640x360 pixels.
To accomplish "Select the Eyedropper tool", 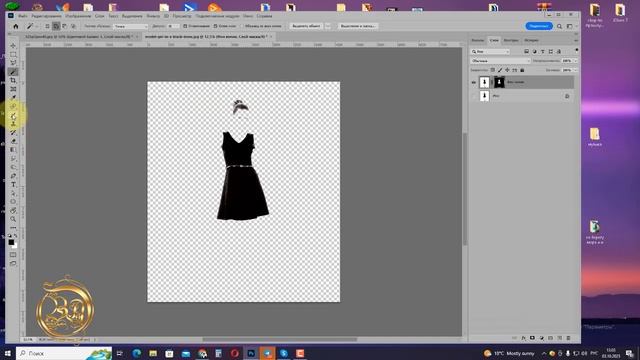I will pyautogui.click(x=13, y=98).
